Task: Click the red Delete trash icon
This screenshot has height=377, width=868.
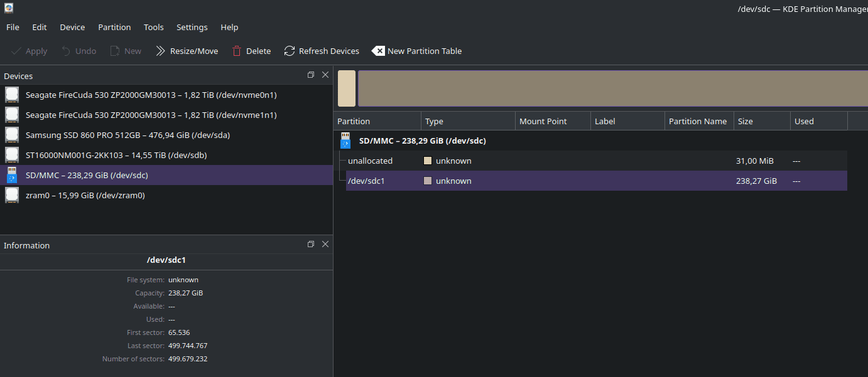Action: pos(237,51)
